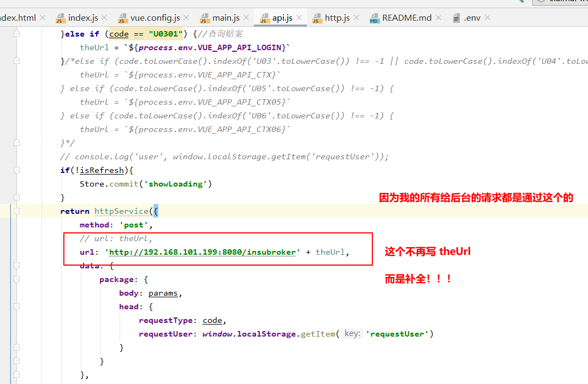This screenshot has height=384, width=588.
Task: Click the text file icon on .env tab
Action: [x=456, y=18]
